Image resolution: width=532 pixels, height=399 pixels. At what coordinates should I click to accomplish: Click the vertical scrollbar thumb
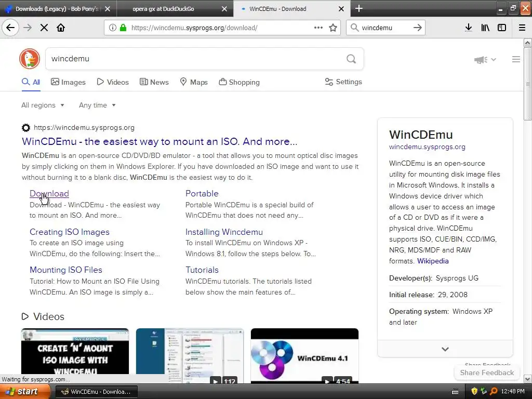point(527,84)
